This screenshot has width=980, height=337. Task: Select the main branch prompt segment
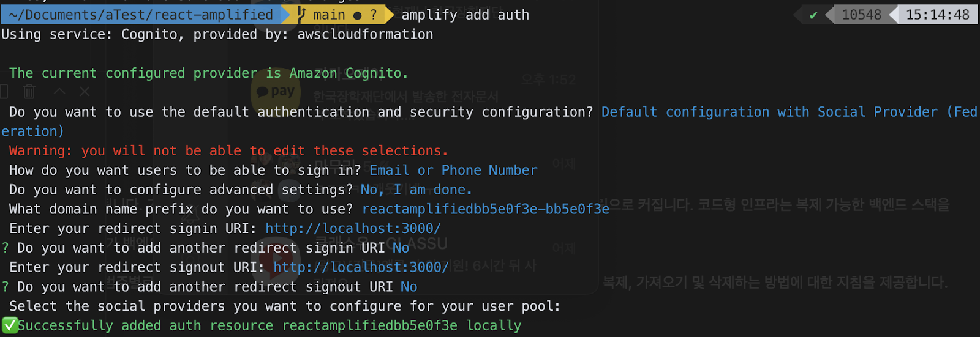[337, 15]
